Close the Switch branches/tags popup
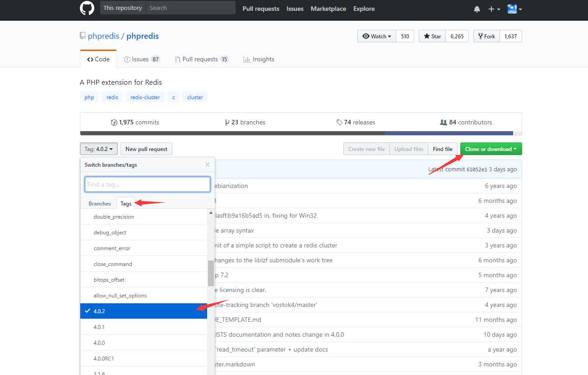 point(208,165)
